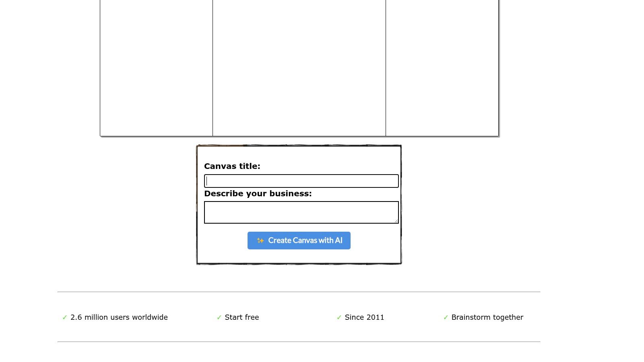Select the middle canvas section

(x=299, y=68)
